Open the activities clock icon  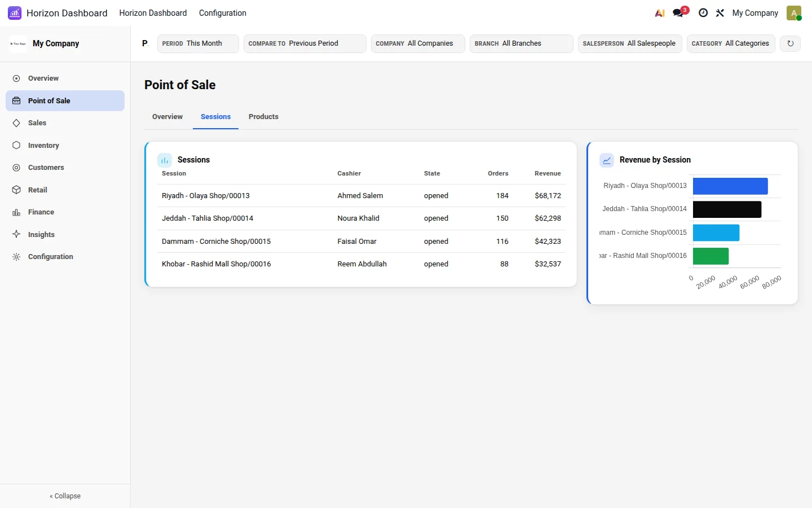tap(703, 13)
